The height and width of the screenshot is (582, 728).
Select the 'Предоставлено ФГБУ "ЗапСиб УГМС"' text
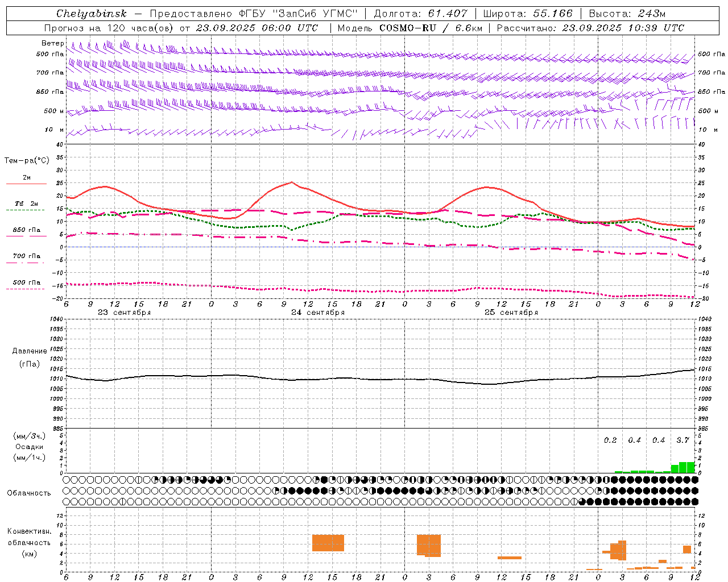(253, 14)
